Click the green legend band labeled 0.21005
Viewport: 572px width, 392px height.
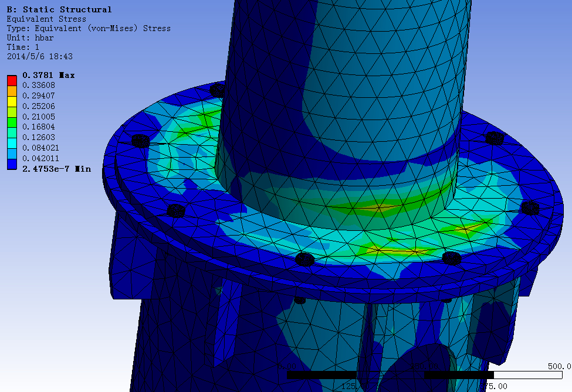(12, 122)
